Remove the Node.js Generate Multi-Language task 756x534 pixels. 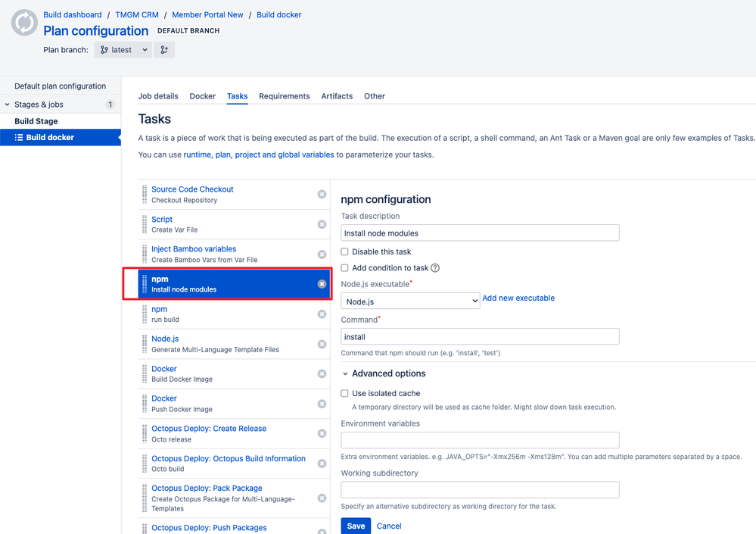point(322,344)
